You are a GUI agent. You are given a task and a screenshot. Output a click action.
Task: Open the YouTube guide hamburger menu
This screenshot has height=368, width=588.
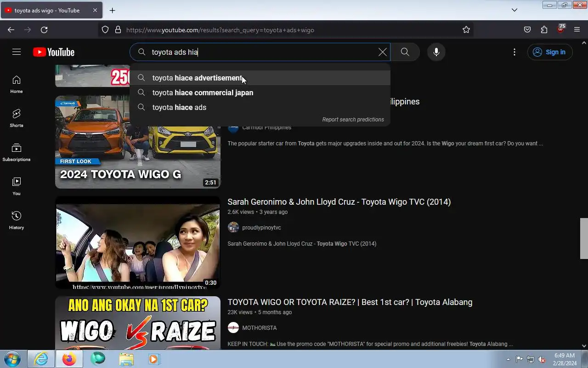click(x=17, y=52)
